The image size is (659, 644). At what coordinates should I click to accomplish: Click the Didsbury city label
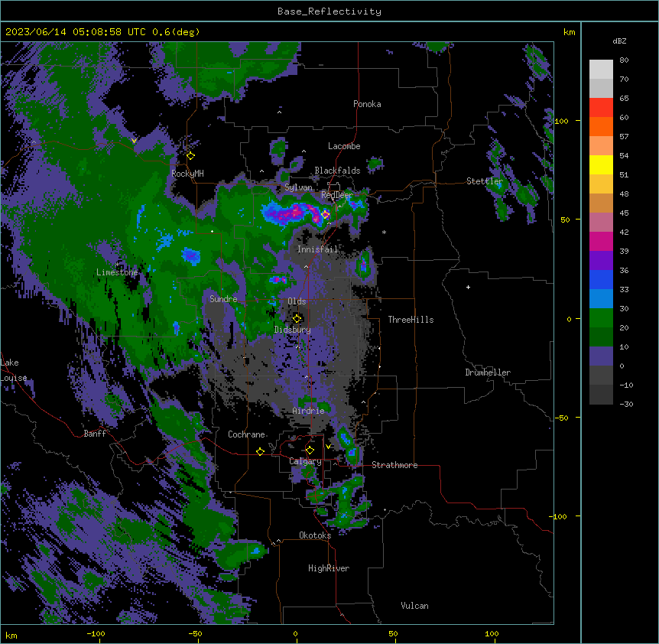293,330
